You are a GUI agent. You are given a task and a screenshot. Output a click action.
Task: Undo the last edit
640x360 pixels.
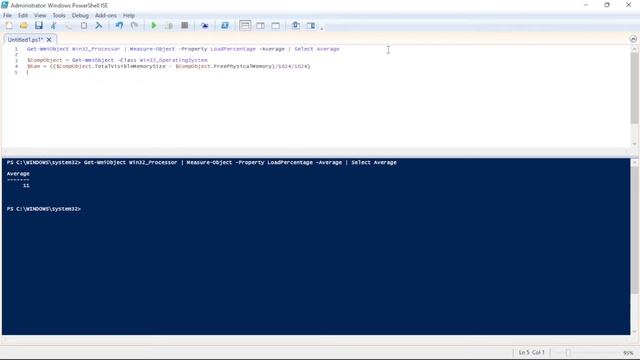[x=119, y=25]
